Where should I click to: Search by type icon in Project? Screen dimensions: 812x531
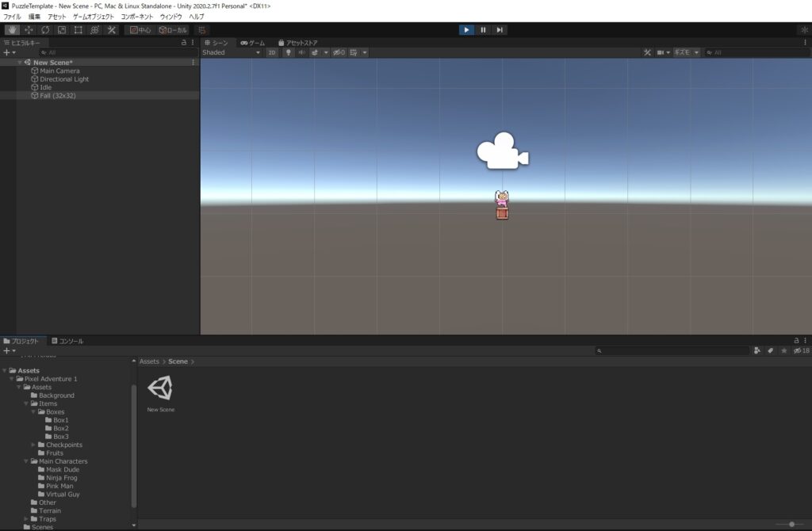click(757, 350)
